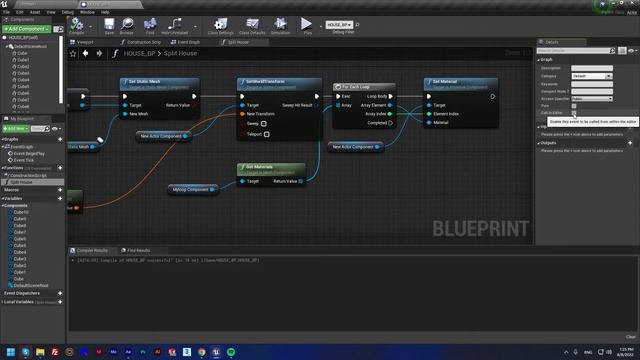Collapse the Components section in My Blueprint
The height and width of the screenshot is (360, 640).
2,206
